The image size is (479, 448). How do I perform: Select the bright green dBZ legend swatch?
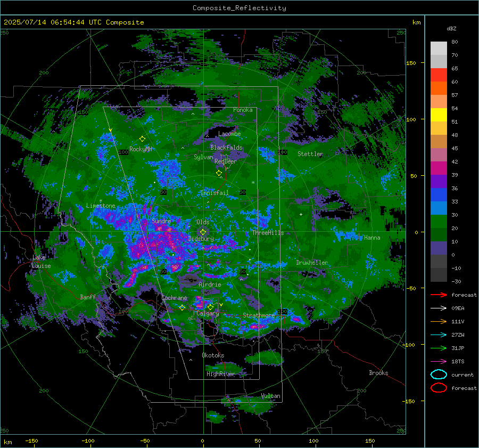439,222
